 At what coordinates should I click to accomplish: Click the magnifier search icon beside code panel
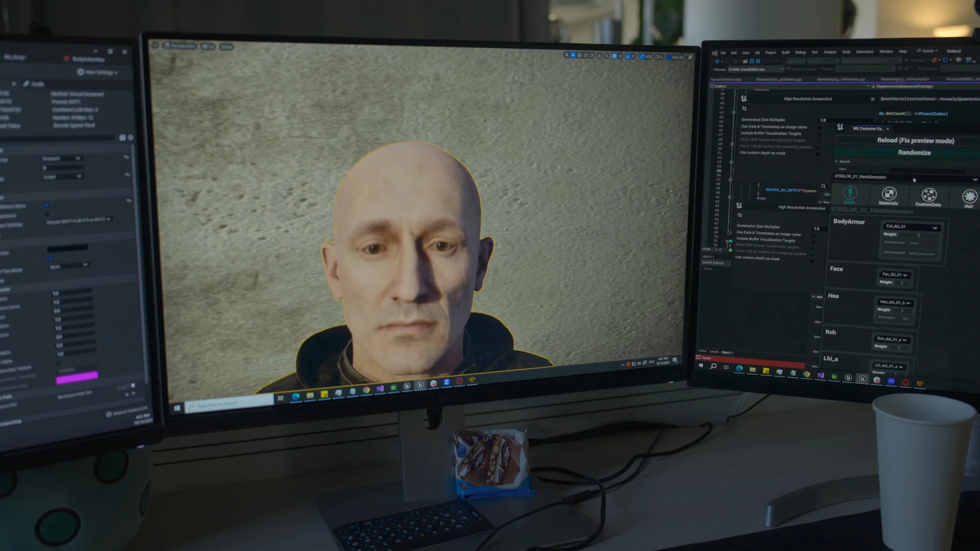click(823, 186)
